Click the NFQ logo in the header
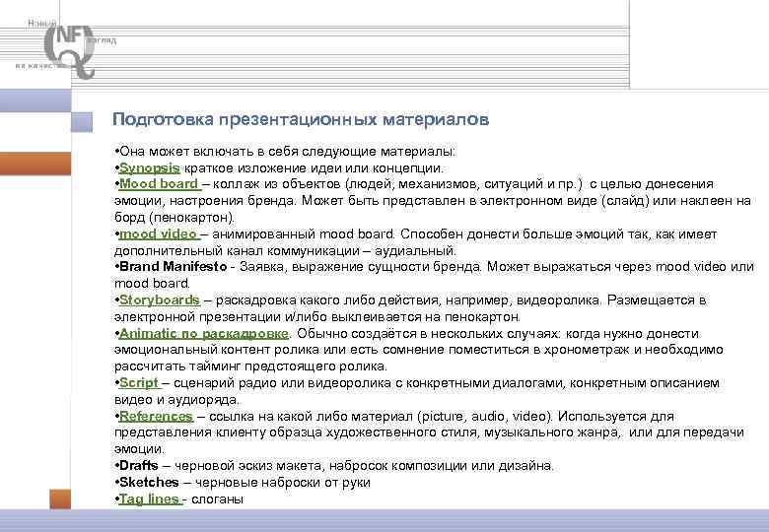Viewport: 769px width, 532px height. [69, 51]
